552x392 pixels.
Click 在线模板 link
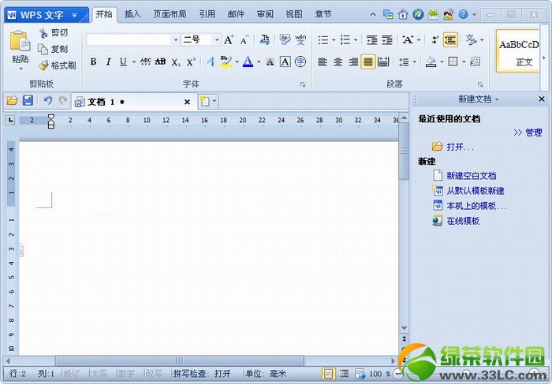pyautogui.click(x=463, y=221)
